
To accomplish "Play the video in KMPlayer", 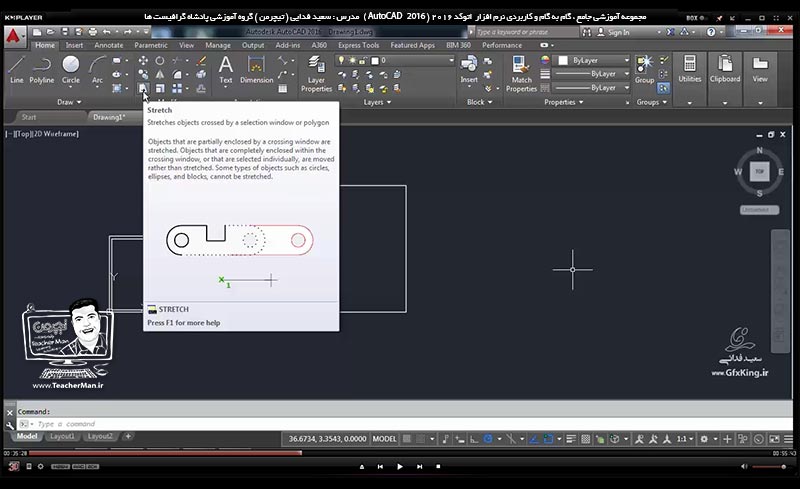I will [399, 467].
